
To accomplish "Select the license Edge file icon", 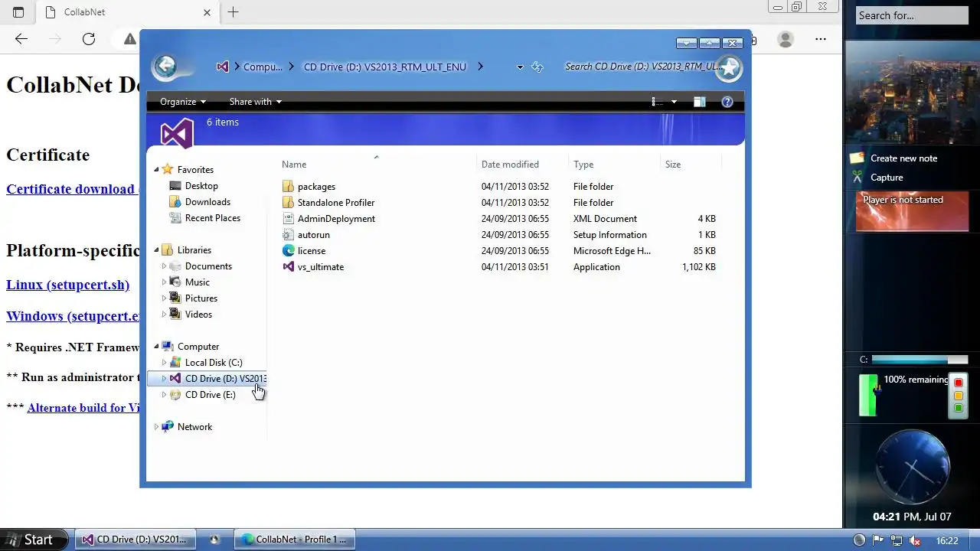I will (288, 251).
